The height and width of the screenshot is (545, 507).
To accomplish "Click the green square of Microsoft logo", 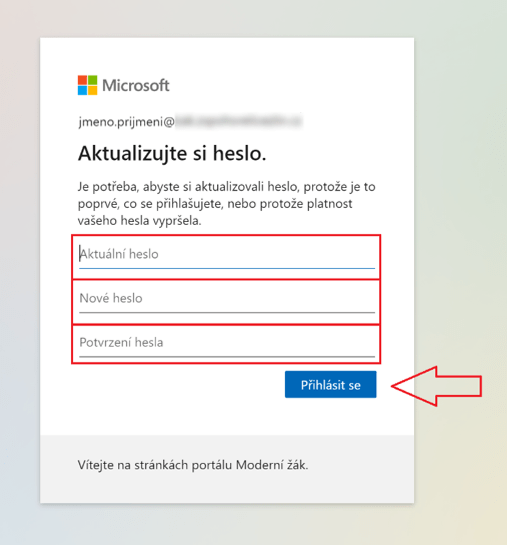I will [92, 80].
